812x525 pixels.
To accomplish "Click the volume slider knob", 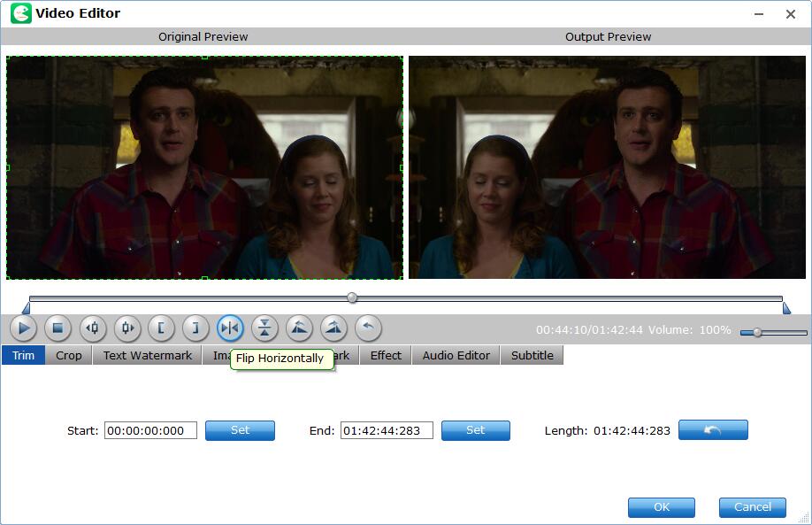I will pyautogui.click(x=757, y=332).
